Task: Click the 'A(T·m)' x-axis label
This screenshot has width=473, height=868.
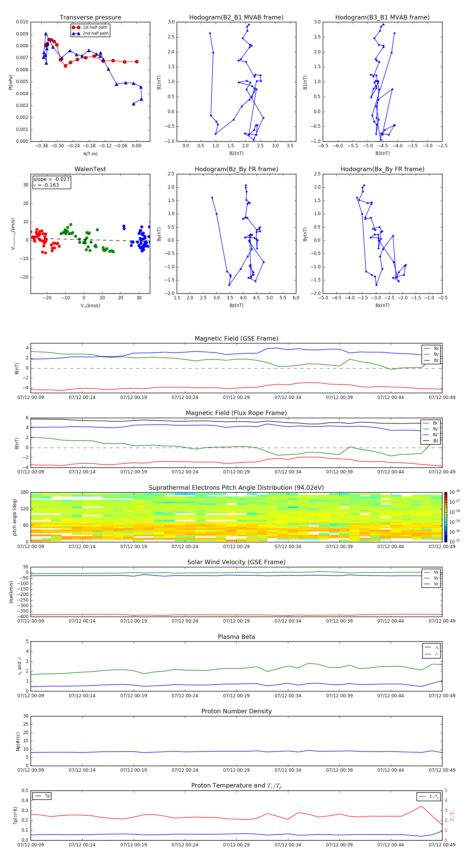Action: pyautogui.click(x=90, y=154)
